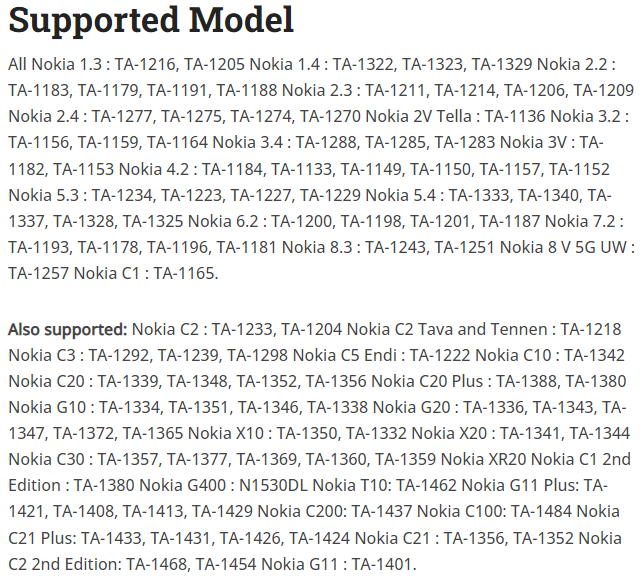Select the Nokia 8.3 model name
This screenshot has width=643, height=586.
click(306, 246)
